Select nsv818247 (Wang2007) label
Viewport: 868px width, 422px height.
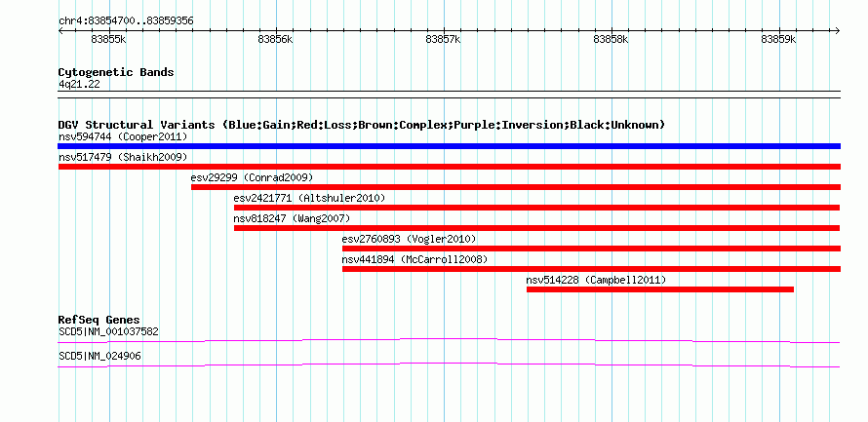click(x=292, y=218)
